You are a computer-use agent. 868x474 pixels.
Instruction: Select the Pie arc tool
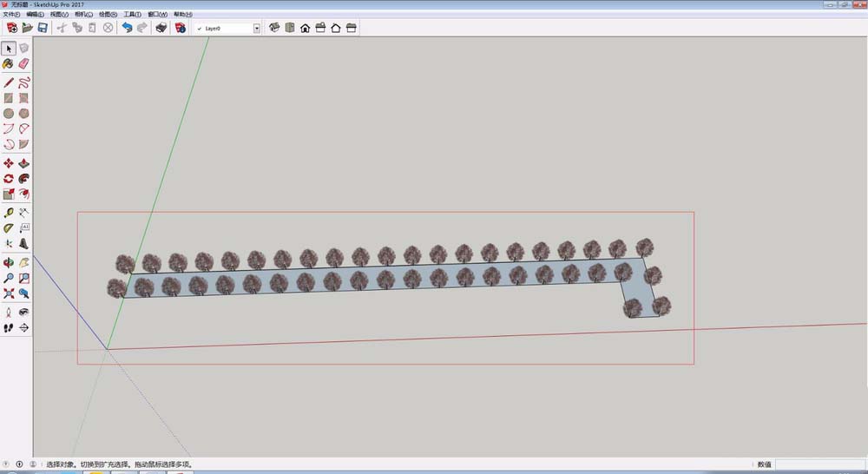coord(23,144)
